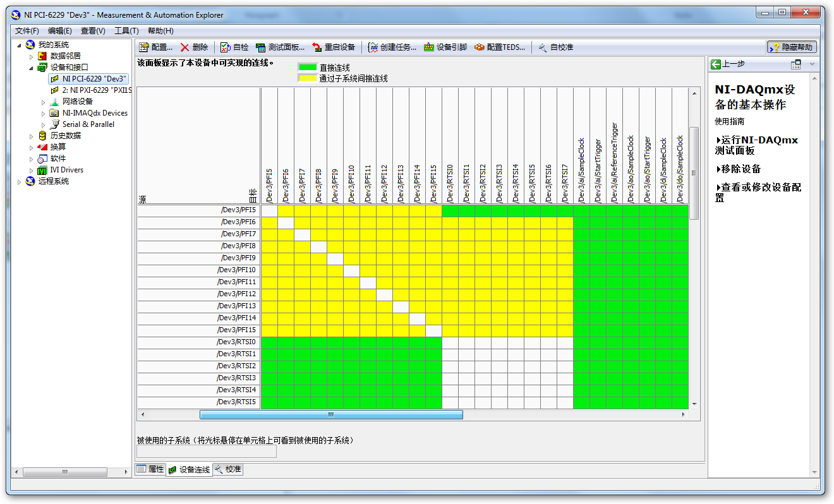Screen dimensions: 834x504
Task: Expand the 软件 tree node
Action: tap(31, 159)
